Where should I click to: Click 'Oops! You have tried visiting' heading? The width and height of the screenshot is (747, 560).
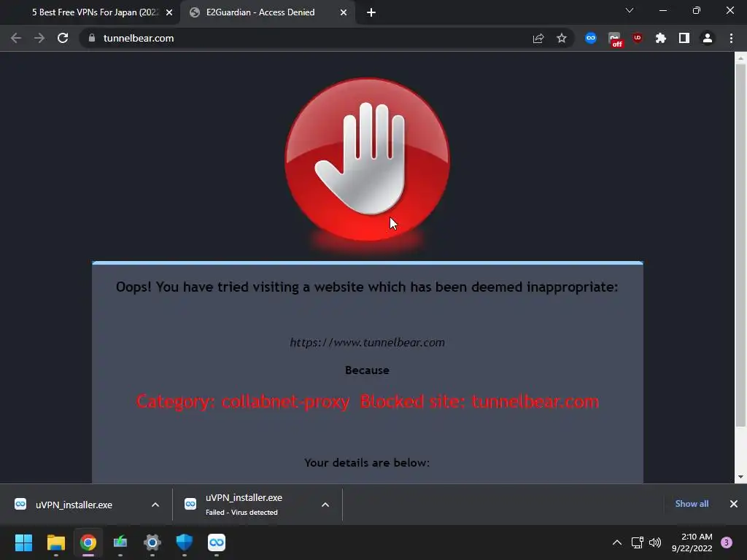pyautogui.click(x=368, y=287)
